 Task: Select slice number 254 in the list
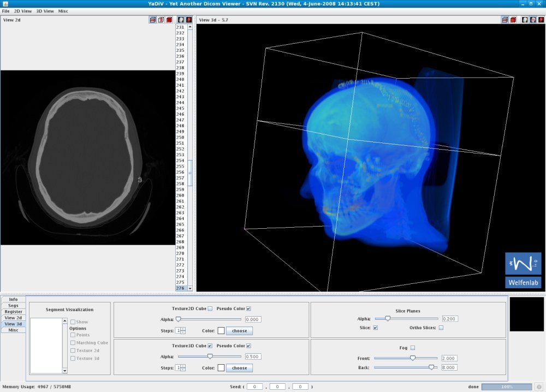(x=180, y=161)
